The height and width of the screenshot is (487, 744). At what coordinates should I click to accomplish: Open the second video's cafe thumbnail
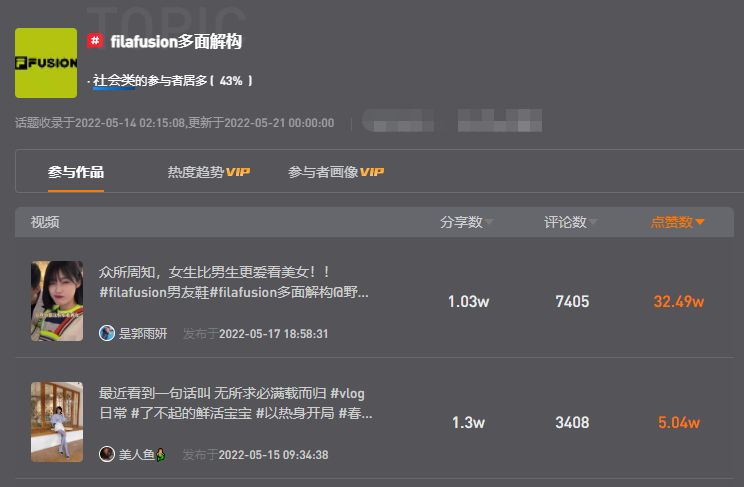(57, 422)
